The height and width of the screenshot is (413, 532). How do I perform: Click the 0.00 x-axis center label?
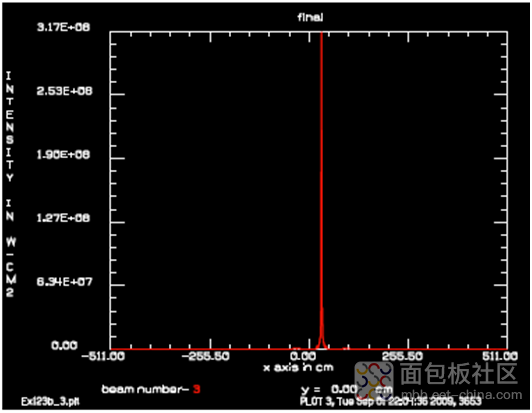pos(303,356)
